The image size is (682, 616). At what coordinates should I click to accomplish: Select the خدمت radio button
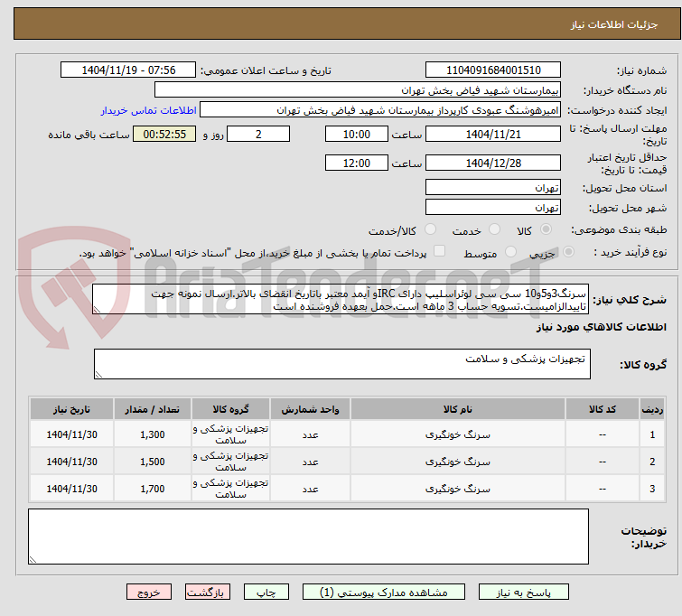pos(494,229)
